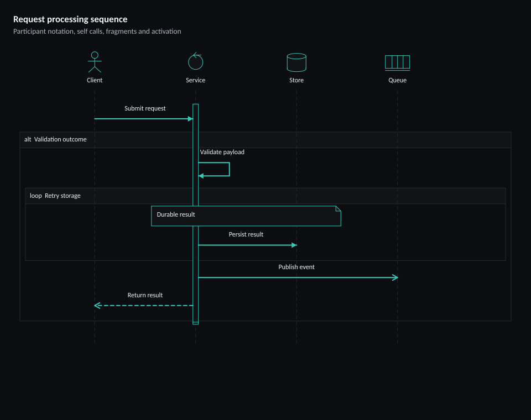The width and height of the screenshot is (531, 420).
Task: Click the folded corner of the Durable result note
Action: [x=338, y=209]
